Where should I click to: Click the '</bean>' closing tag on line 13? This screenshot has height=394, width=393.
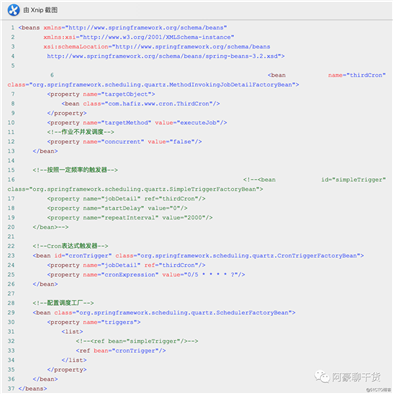click(45, 151)
